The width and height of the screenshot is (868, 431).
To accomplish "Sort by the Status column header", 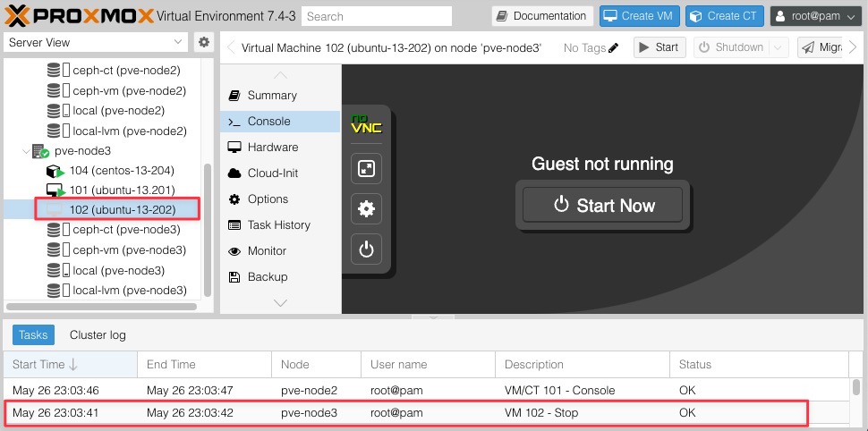I will 759,365.
